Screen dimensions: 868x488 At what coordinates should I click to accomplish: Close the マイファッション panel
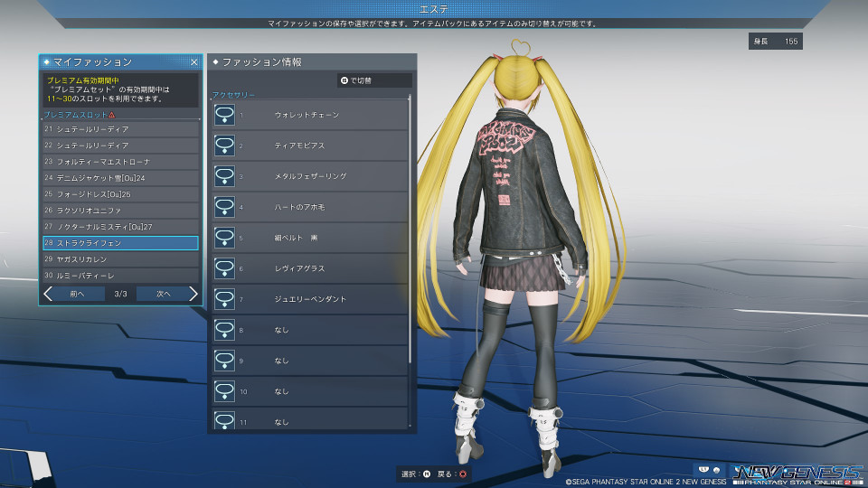194,62
